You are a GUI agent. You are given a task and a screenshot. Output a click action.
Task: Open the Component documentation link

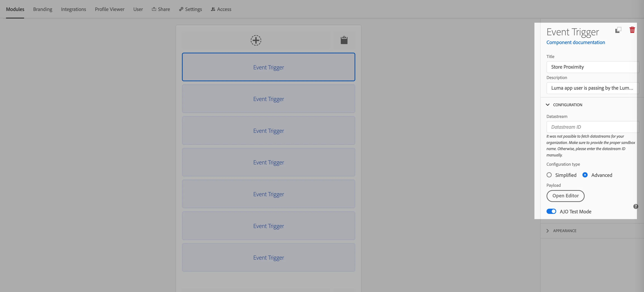pos(576,43)
